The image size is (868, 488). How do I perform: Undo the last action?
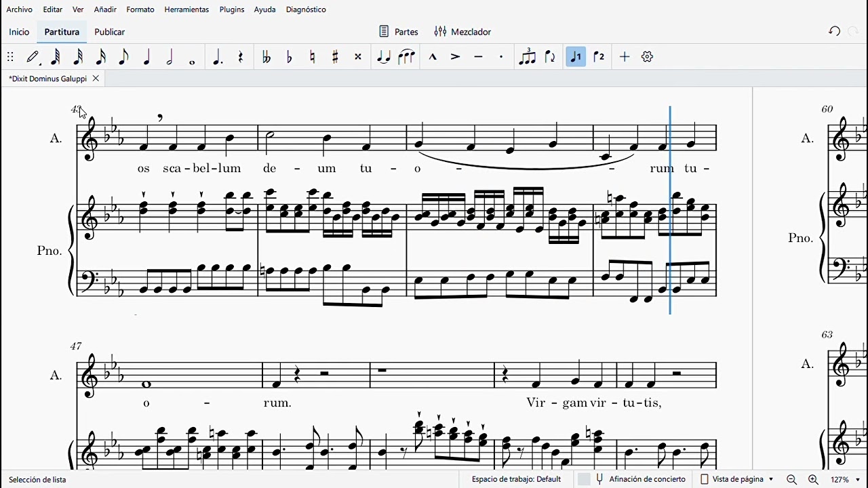pyautogui.click(x=835, y=31)
